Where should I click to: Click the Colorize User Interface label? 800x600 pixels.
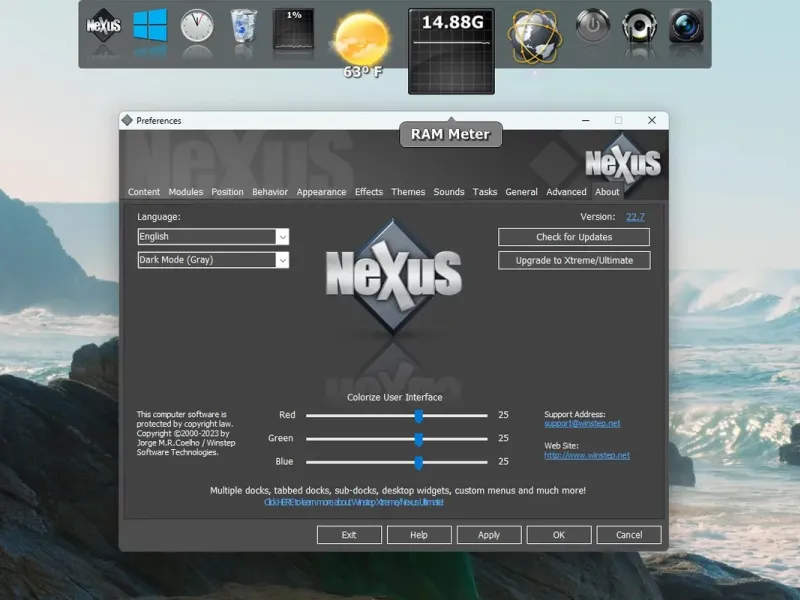point(394,397)
